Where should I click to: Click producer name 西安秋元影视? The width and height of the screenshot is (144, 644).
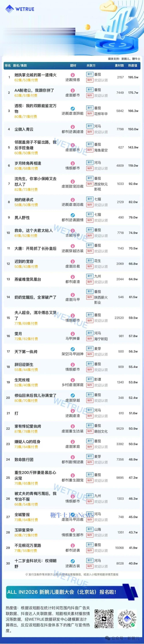click(101, 186)
